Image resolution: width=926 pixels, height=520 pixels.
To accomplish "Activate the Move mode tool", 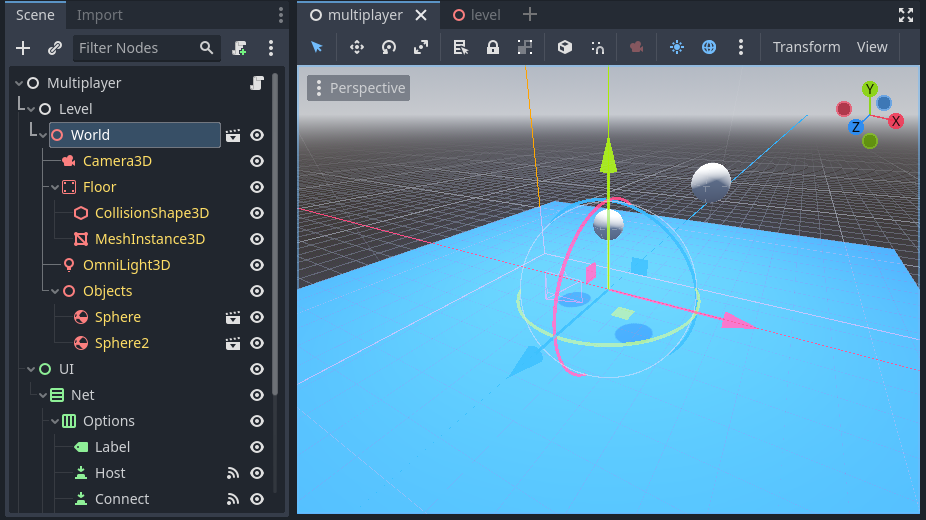I will tap(357, 47).
